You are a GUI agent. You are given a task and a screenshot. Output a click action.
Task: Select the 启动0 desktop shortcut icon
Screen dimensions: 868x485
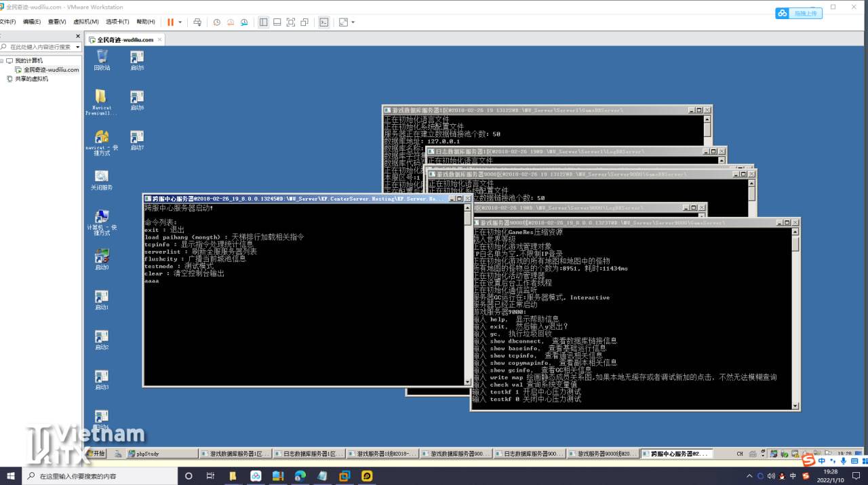(102, 259)
